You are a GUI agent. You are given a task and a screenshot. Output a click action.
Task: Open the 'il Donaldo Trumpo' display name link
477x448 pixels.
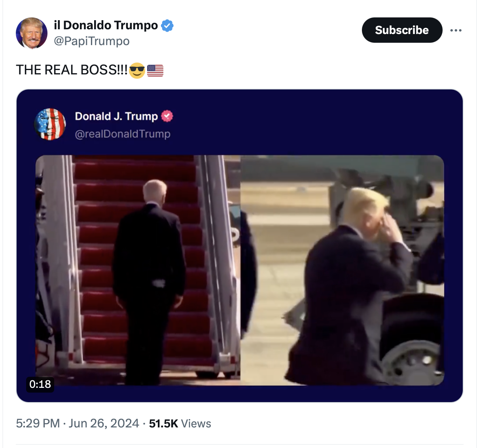pos(106,25)
